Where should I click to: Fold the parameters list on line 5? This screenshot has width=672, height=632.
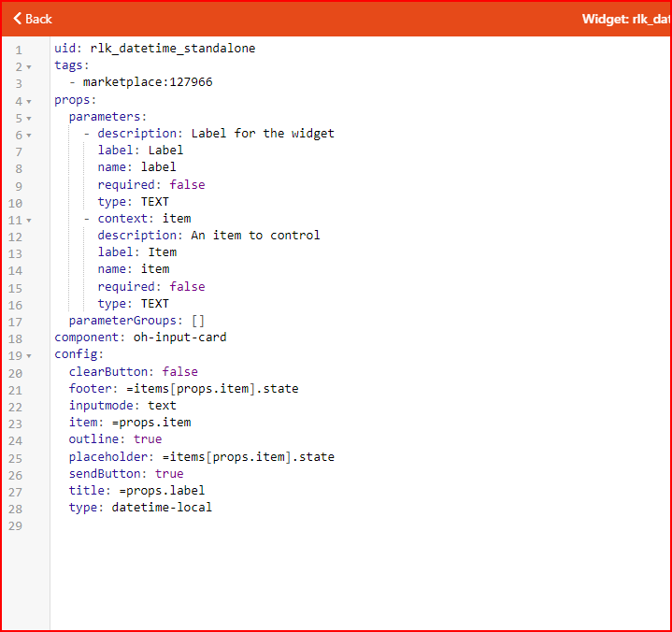click(x=29, y=118)
